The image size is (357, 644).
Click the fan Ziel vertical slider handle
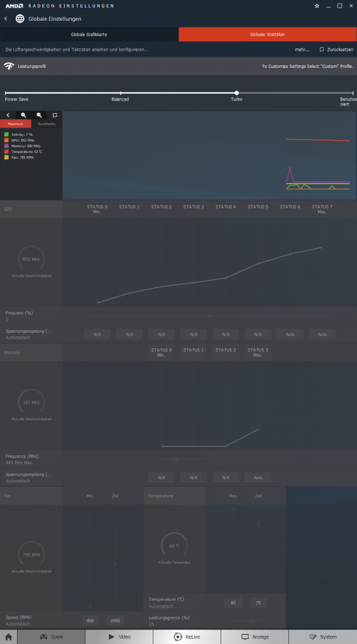[x=115, y=563]
